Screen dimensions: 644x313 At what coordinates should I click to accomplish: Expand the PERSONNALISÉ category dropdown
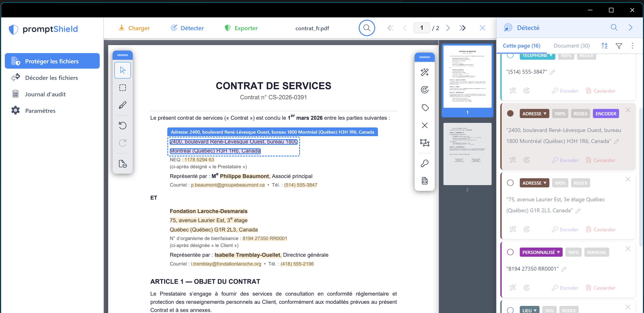click(x=541, y=252)
